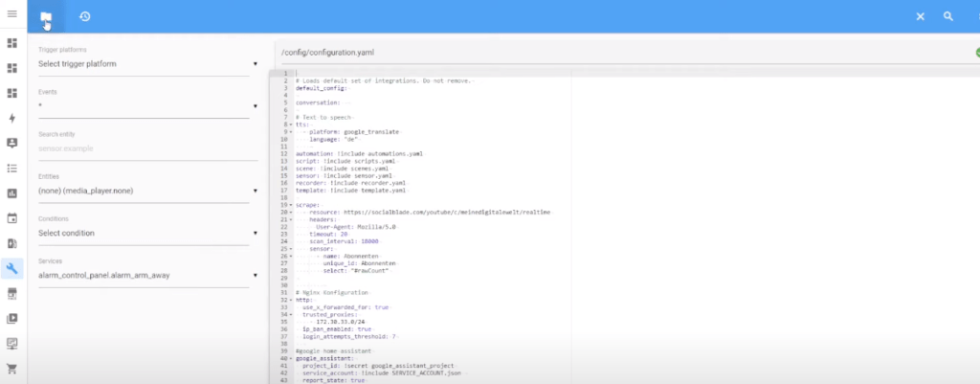Click the Search entity input field
980x384 pixels.
(x=144, y=148)
